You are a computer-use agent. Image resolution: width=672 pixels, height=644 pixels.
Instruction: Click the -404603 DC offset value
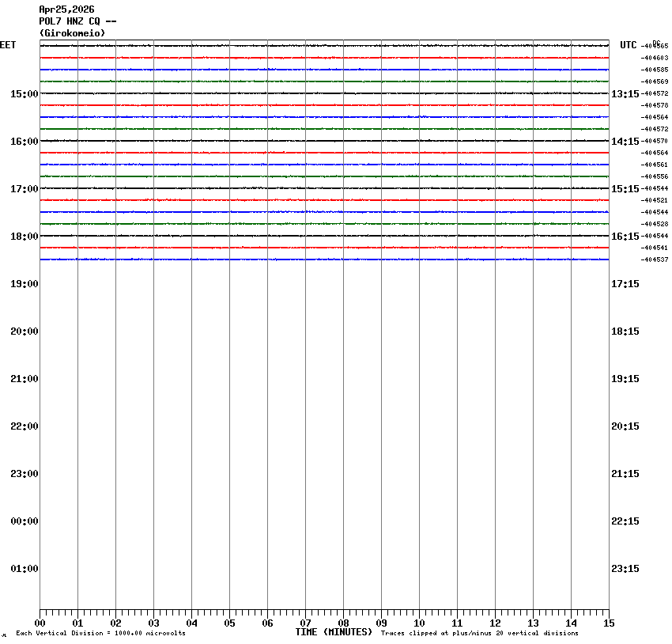655,58
